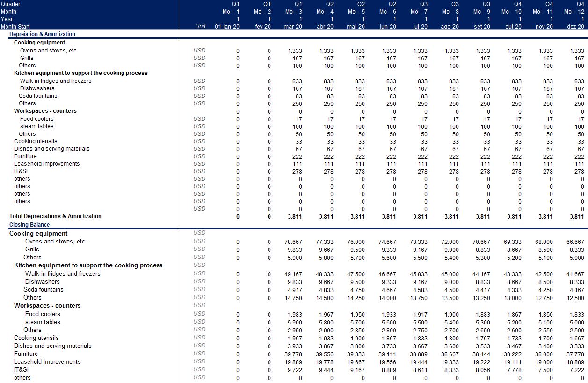Viewport: 588px width, 383px height.
Task: Click the 45.000 Walk-in fridges cell
Action: 450,274
